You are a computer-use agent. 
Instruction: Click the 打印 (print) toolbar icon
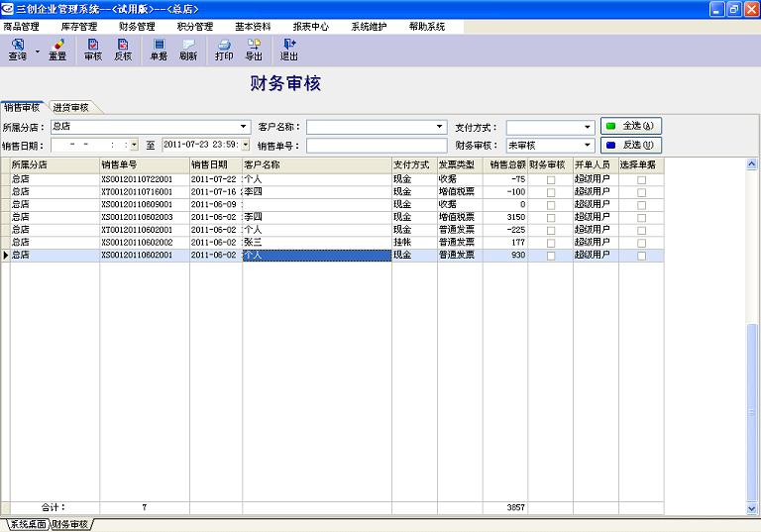point(224,50)
